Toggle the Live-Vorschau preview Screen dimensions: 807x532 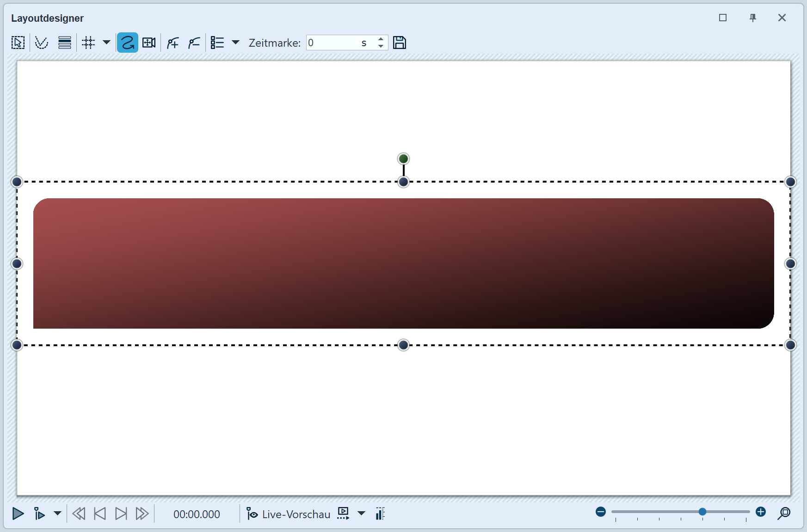click(289, 514)
